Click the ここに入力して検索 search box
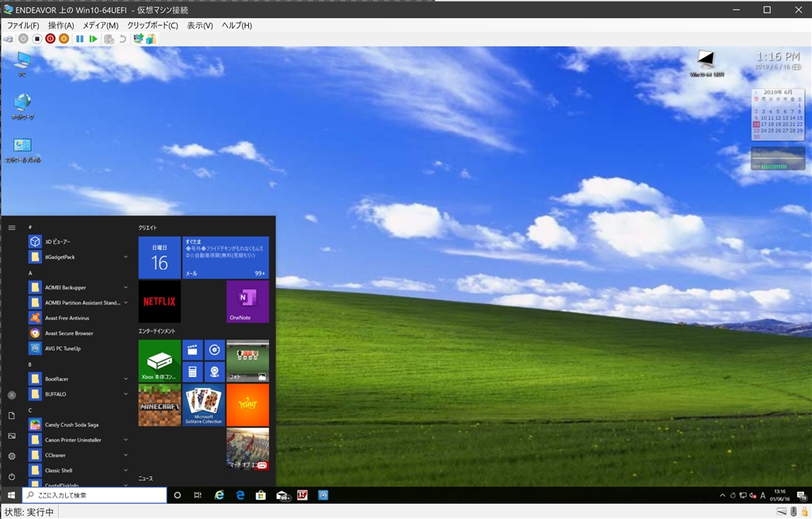 coord(94,496)
